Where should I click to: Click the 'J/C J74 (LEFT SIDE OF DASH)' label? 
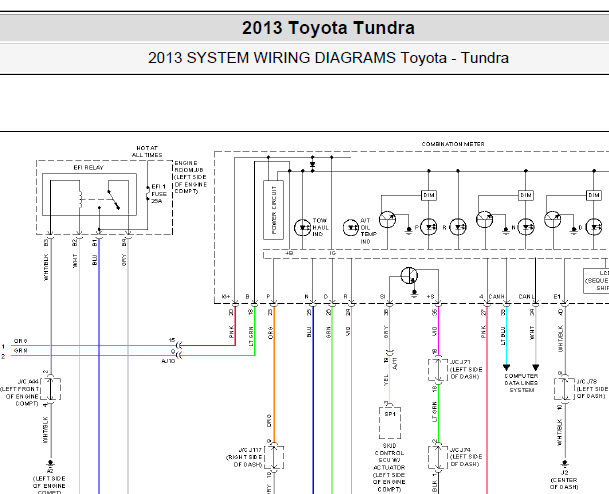(466, 457)
